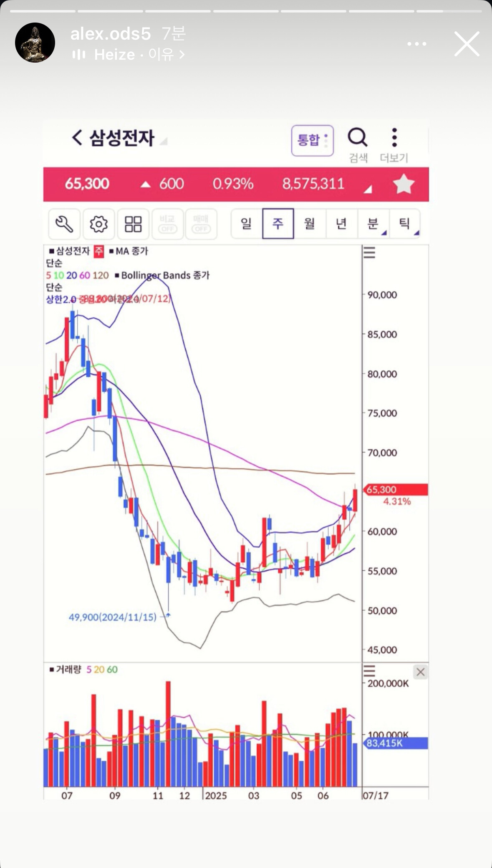This screenshot has height=868, width=492.
Task: Select the 주 weekly chart tab
Action: 278,223
